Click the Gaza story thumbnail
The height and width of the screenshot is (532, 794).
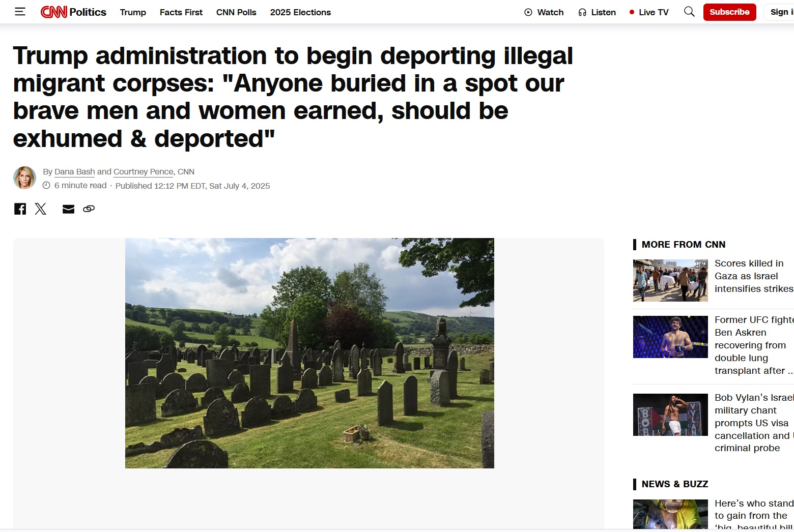click(670, 280)
